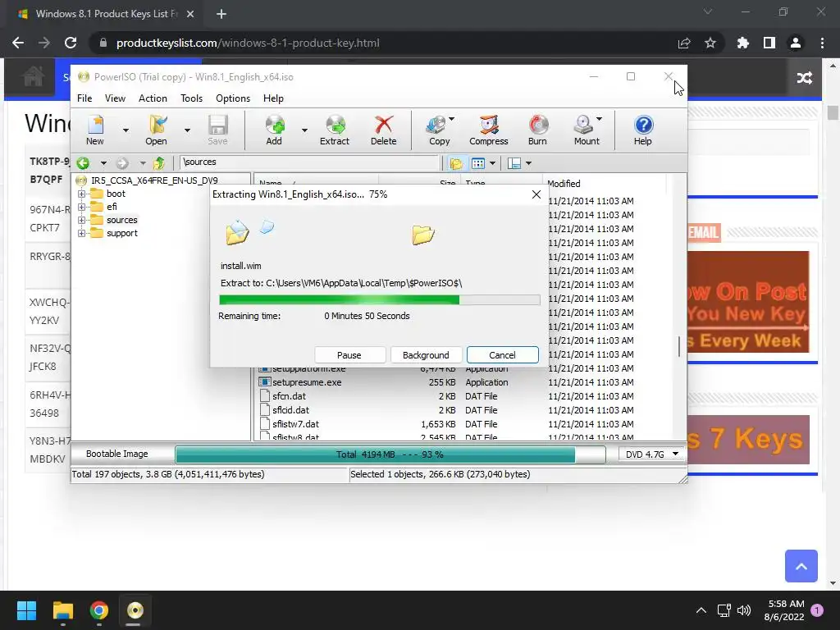The height and width of the screenshot is (630, 840).
Task: Expand the support folder tree node
Action: click(81, 234)
